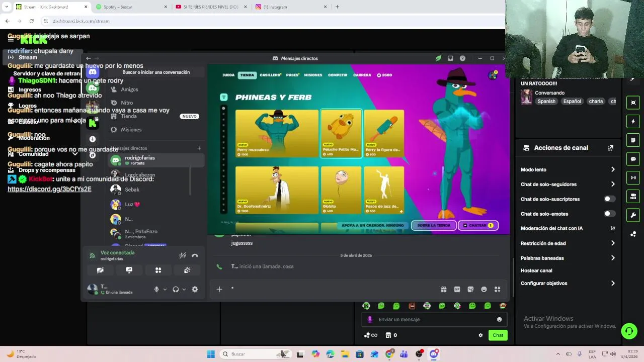644x362 pixels.
Task: Open Moderación del chat con IA link
Action: coord(568,228)
